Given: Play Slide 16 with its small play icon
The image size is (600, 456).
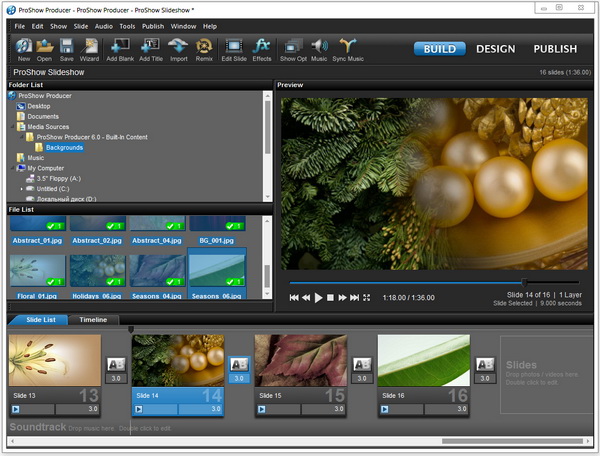Looking at the screenshot, I should [x=385, y=409].
